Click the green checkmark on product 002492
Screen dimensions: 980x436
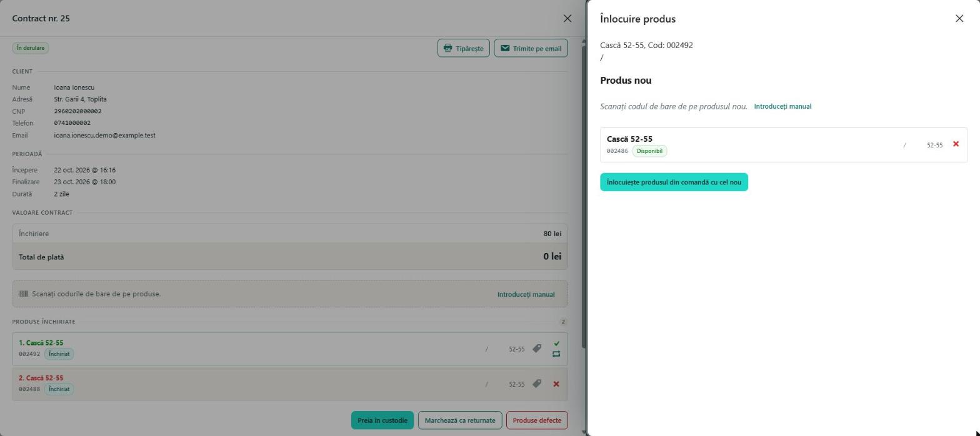pyautogui.click(x=556, y=344)
